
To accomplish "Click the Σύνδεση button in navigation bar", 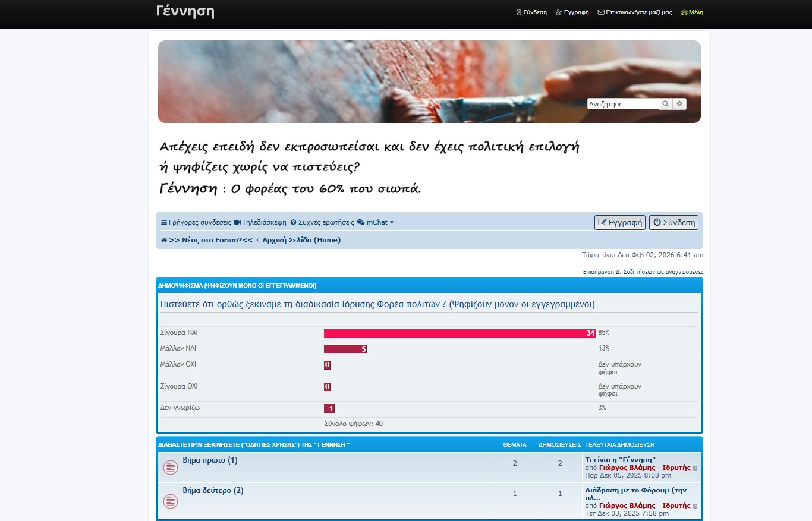I will tap(673, 222).
